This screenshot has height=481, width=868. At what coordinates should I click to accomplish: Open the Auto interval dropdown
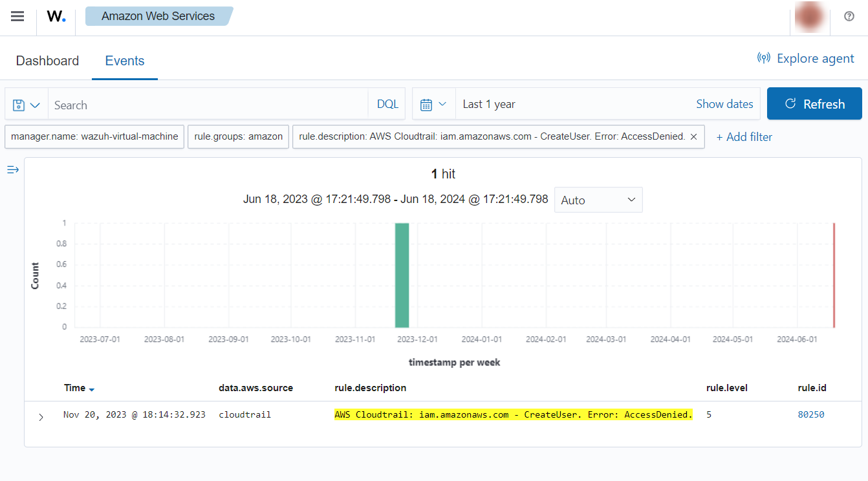(598, 200)
